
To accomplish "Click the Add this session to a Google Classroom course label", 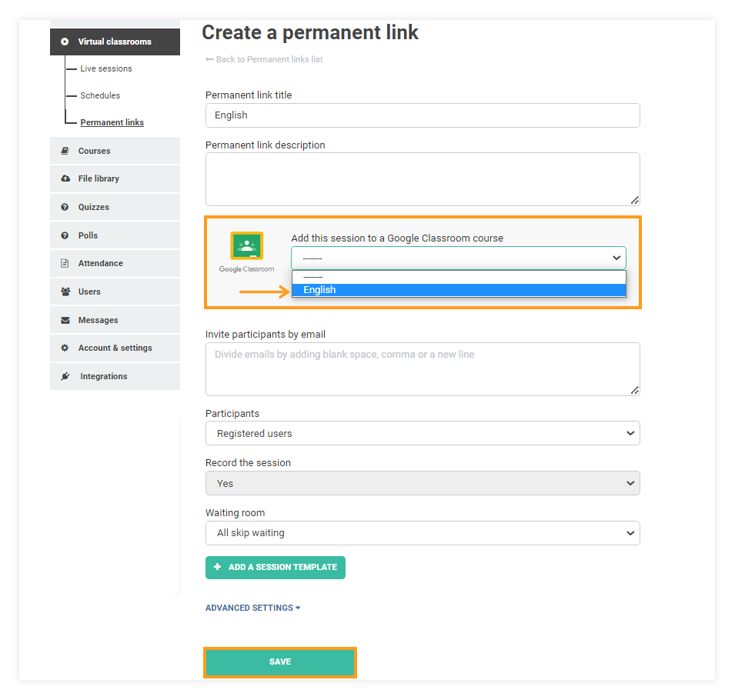I will click(x=397, y=238).
